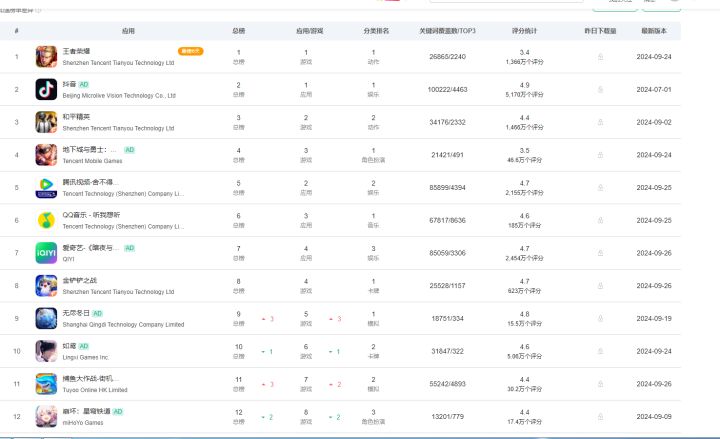
Task: Open the QQ音乐 app icon
Action: pyautogui.click(x=46, y=220)
